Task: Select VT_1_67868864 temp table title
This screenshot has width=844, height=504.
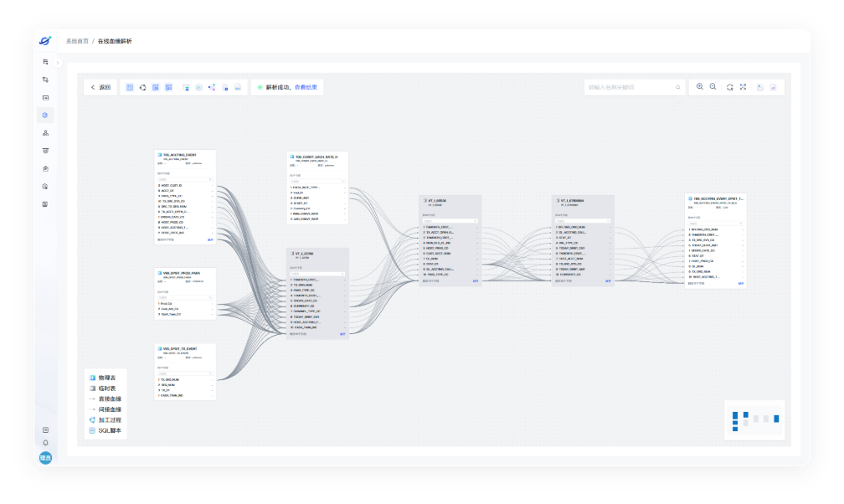Action: click(572, 200)
